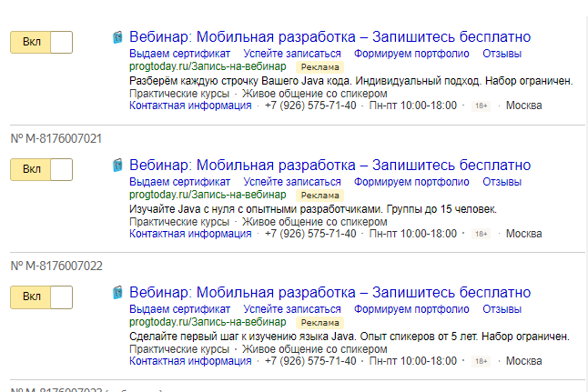Image resolution: width=588 pixels, height=392 pixels.
Task: Open Формируем портфолио link in ad M-8176007022
Action: [411, 309]
